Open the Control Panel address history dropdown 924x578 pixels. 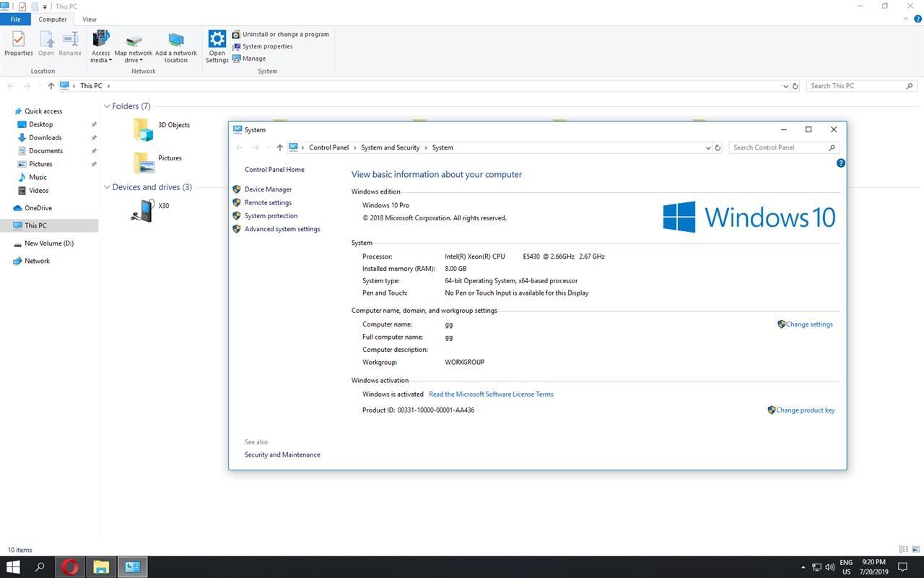[708, 147]
